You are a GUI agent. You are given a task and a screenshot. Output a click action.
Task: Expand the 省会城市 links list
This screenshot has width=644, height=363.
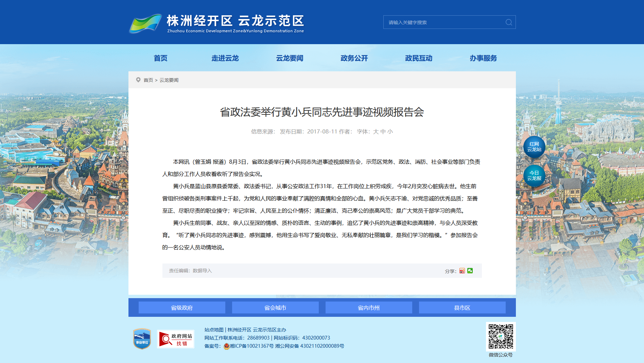coord(275,308)
